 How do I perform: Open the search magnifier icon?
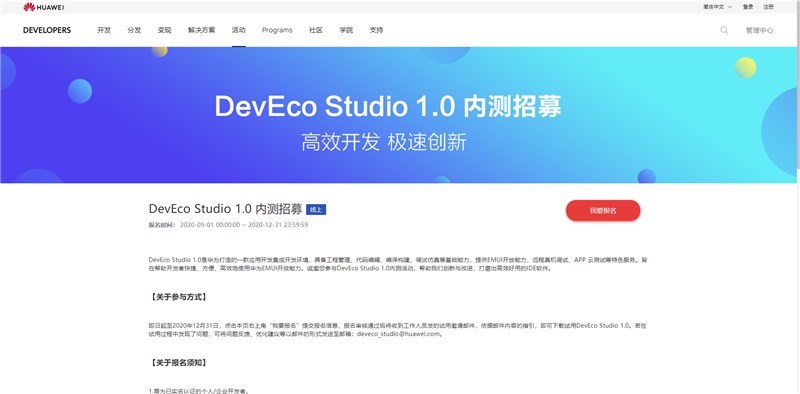(x=724, y=30)
